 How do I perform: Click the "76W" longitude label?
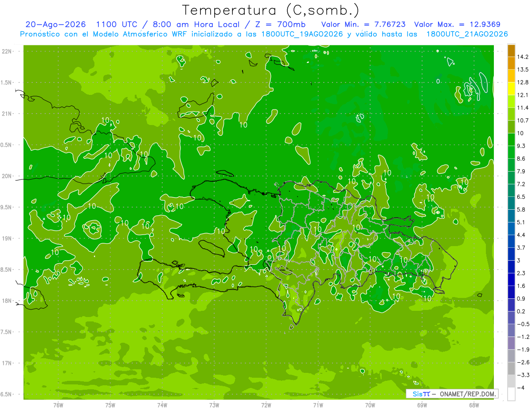pos(58,405)
